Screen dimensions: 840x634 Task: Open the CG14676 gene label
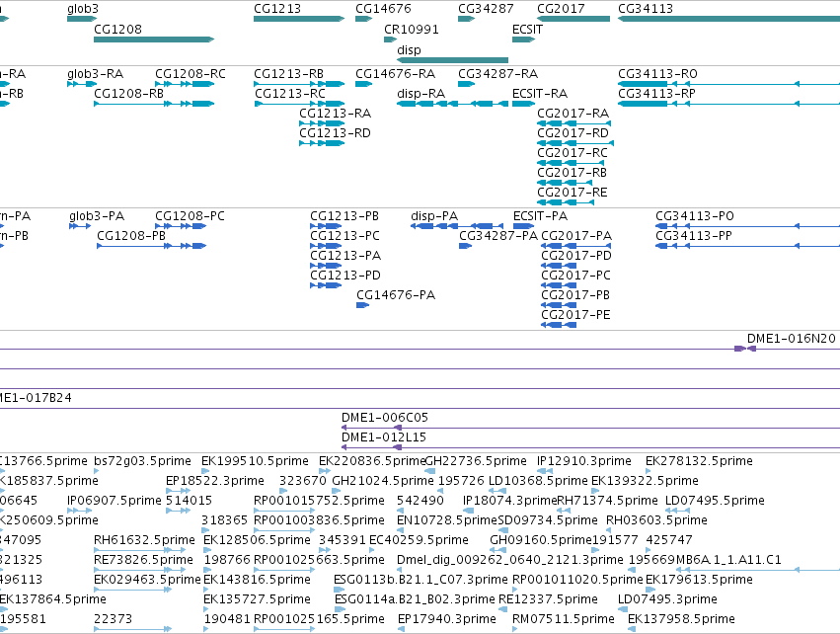383,9
